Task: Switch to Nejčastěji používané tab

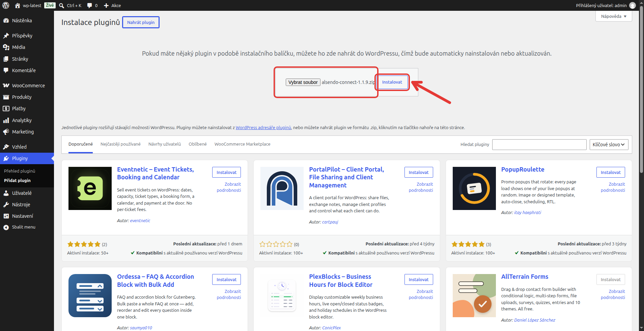Action: coord(120,144)
